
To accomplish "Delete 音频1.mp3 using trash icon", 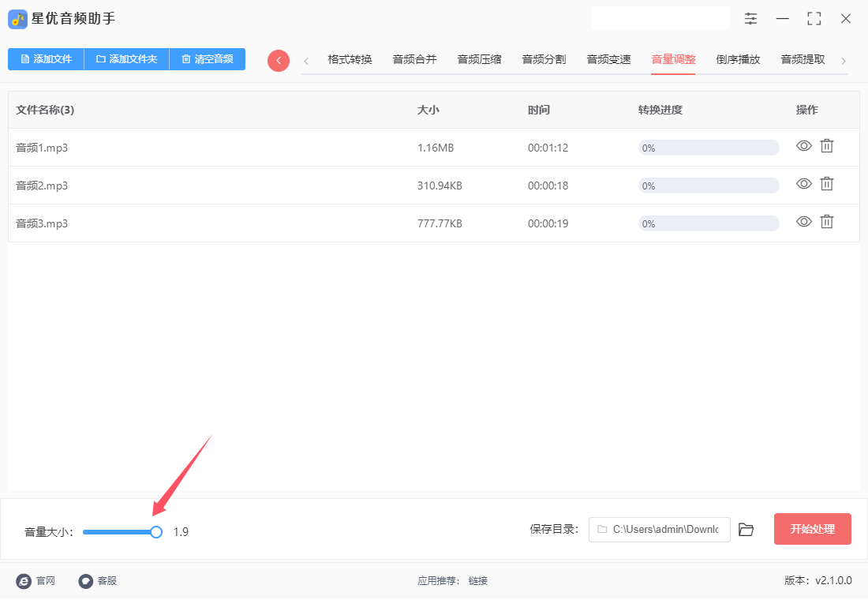I will 826,146.
